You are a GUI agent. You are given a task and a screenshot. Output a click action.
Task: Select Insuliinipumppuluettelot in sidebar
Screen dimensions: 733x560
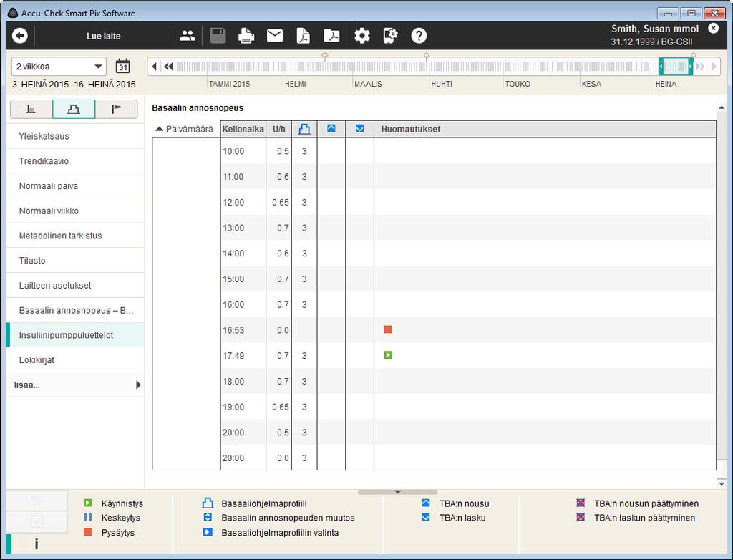75,335
